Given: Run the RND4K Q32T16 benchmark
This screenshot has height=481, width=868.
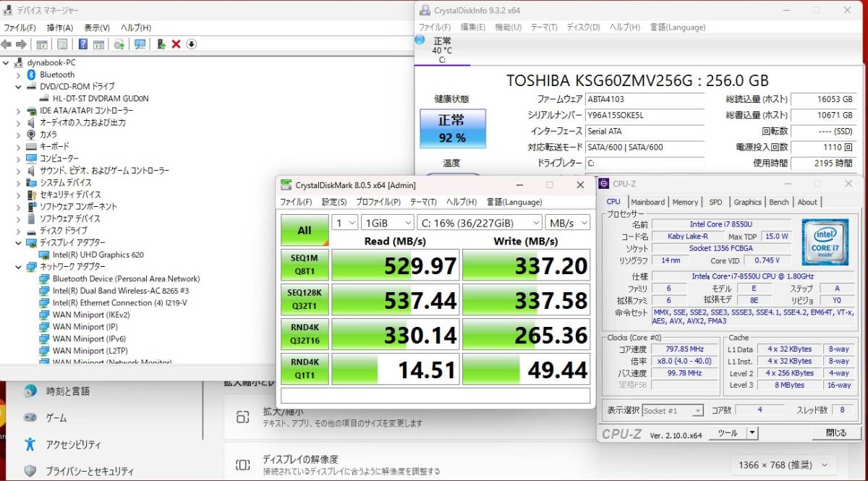Looking at the screenshot, I should pos(305,334).
